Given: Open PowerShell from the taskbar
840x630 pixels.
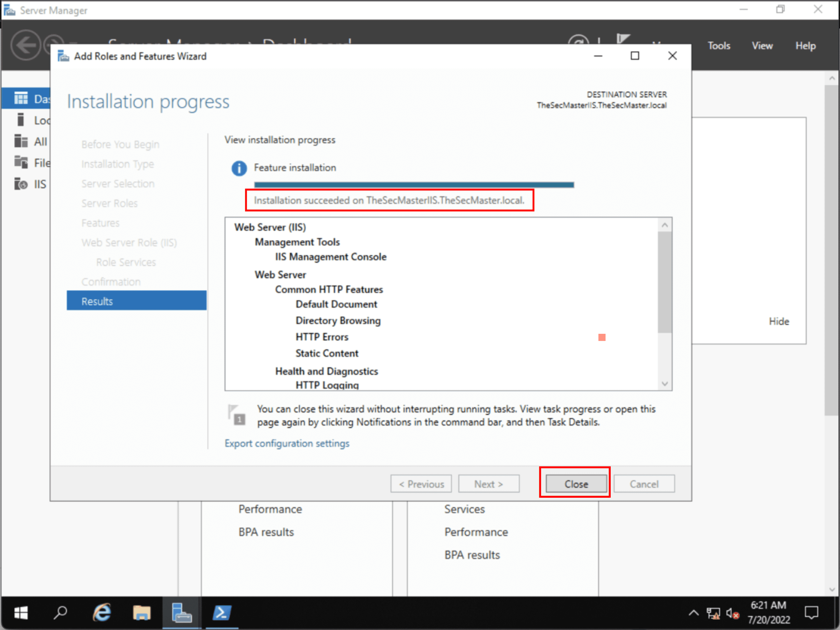Looking at the screenshot, I should coord(222,612).
